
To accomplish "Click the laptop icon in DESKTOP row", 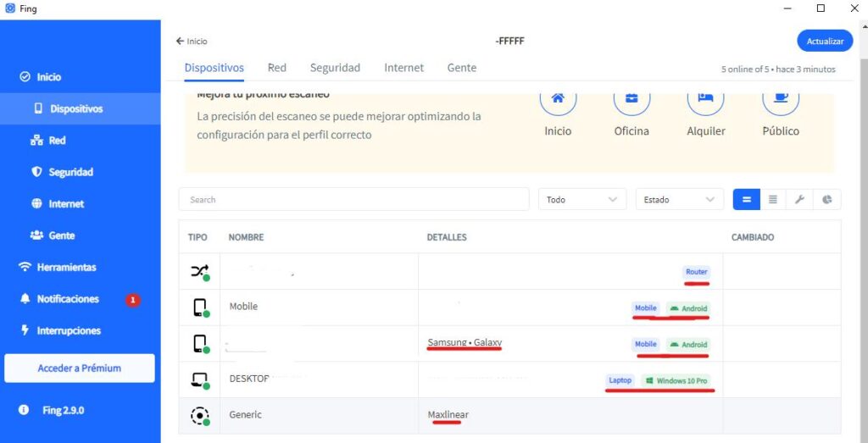I will [x=199, y=380].
